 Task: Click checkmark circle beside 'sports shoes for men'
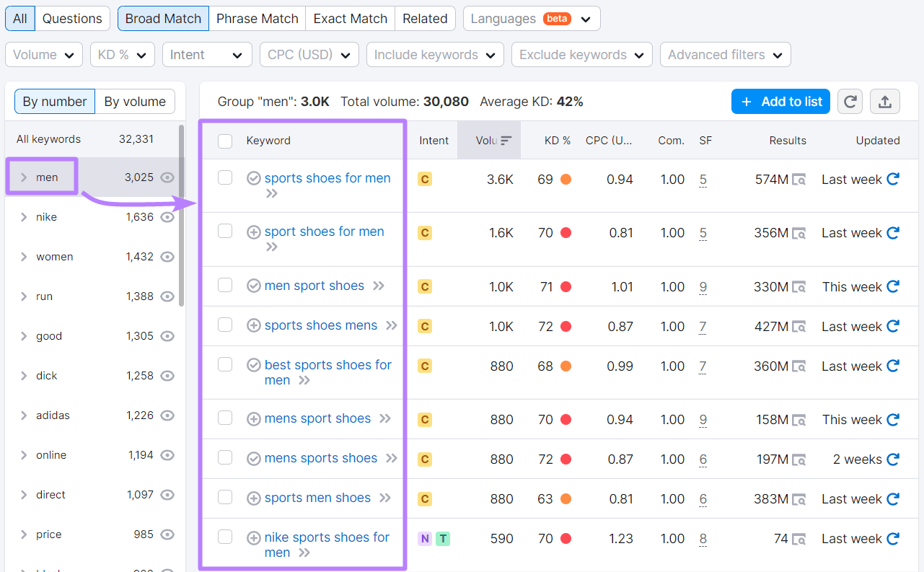pyautogui.click(x=254, y=178)
